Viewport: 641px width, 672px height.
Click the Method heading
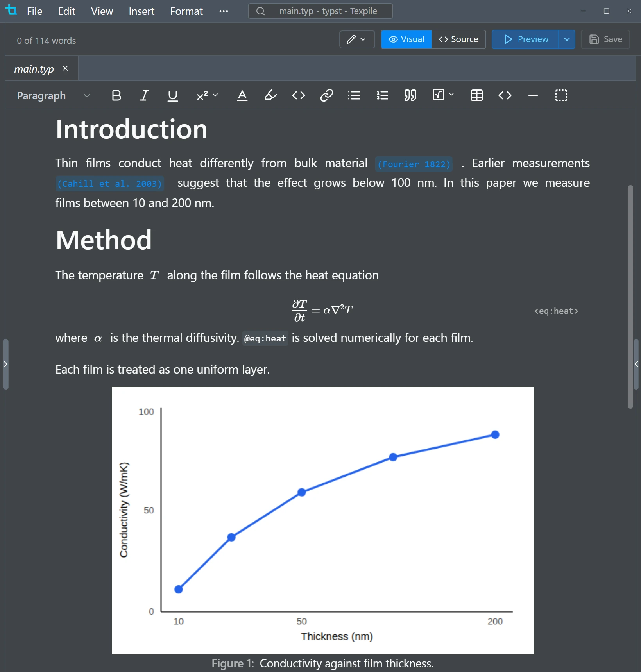coord(104,240)
